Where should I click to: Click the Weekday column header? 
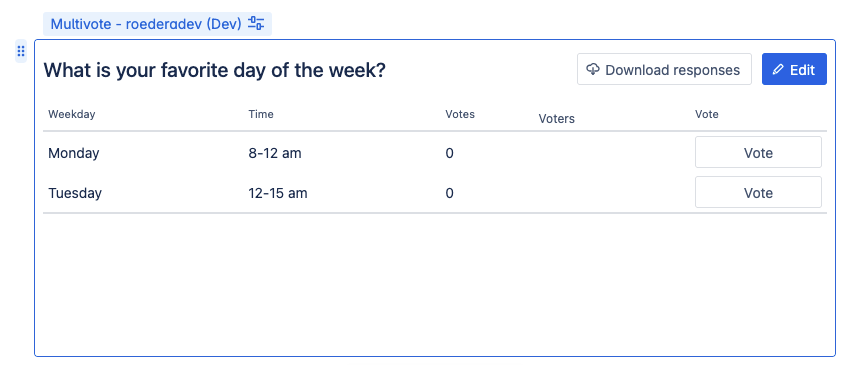coord(71,114)
